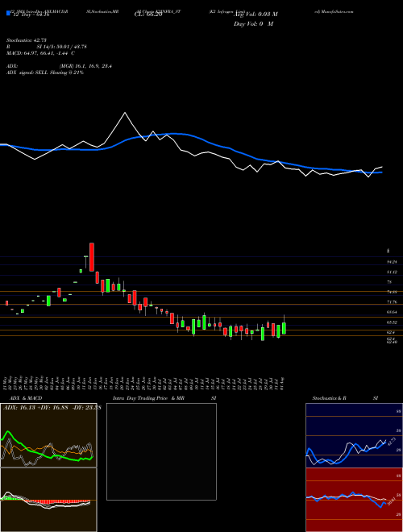Click the tallest red candle at the price peak
This screenshot has width=403, height=532.
tap(92, 257)
